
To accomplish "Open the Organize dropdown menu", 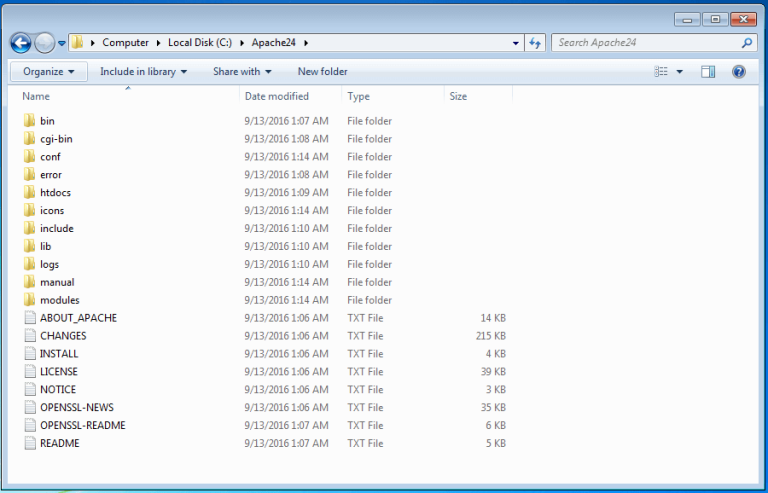I will pos(49,72).
